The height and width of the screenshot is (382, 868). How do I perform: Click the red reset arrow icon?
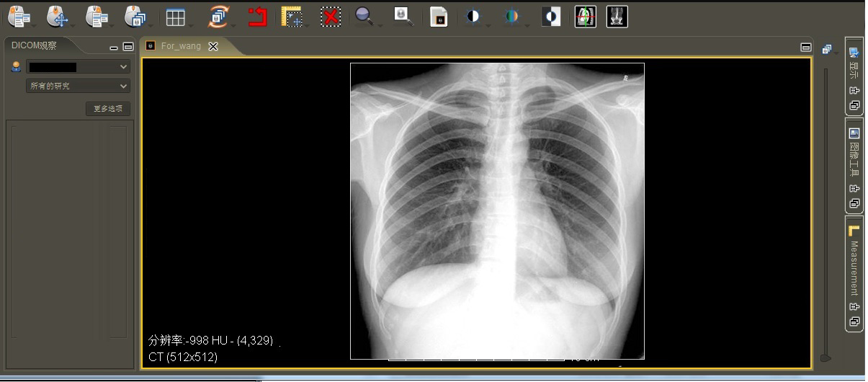[257, 17]
